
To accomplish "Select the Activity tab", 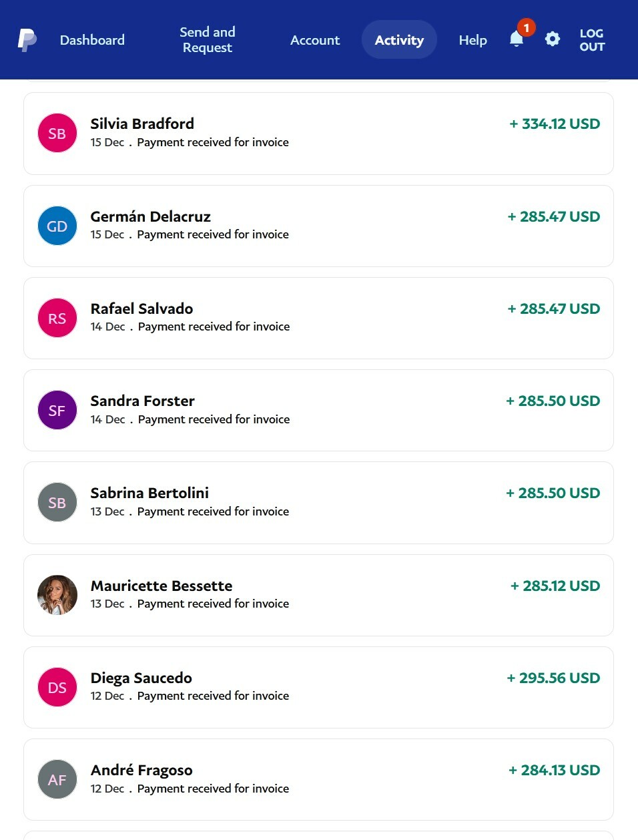I will pyautogui.click(x=399, y=40).
